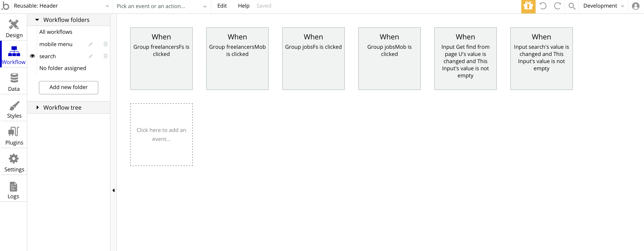Image resolution: width=644 pixels, height=251 pixels.
Task: Click the Add new folder button
Action: click(x=68, y=87)
